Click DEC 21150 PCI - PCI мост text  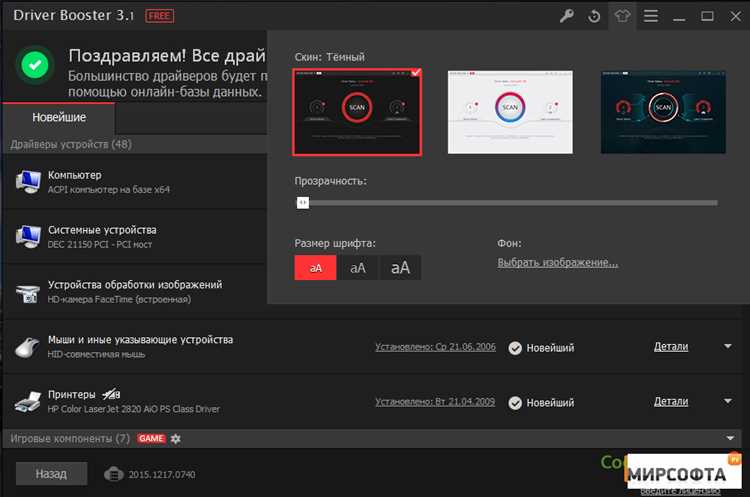point(100,244)
